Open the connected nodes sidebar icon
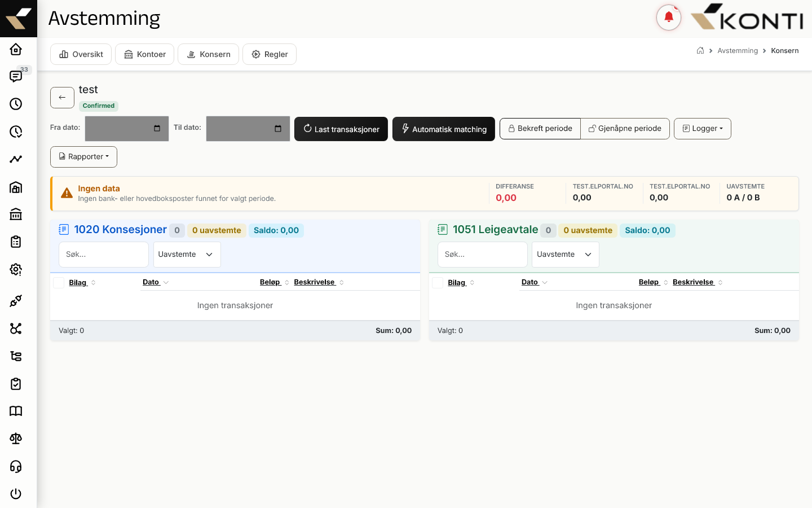This screenshot has height=508, width=812. [16, 329]
